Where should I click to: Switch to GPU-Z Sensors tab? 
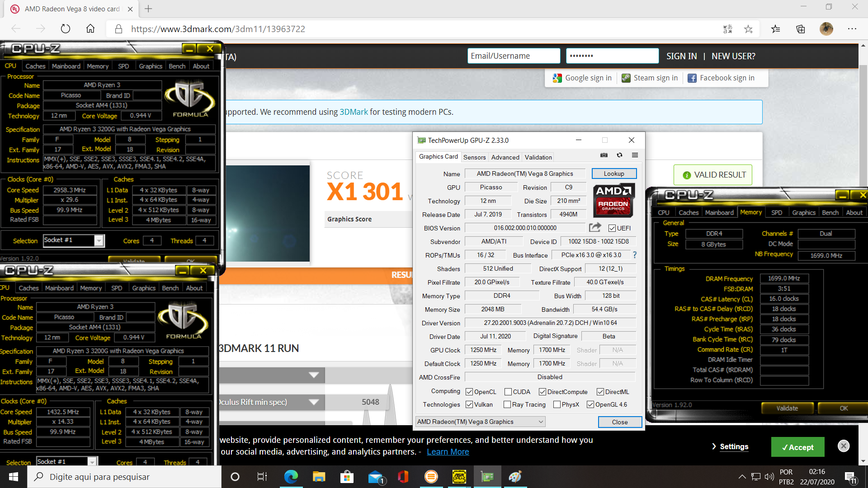pos(474,157)
